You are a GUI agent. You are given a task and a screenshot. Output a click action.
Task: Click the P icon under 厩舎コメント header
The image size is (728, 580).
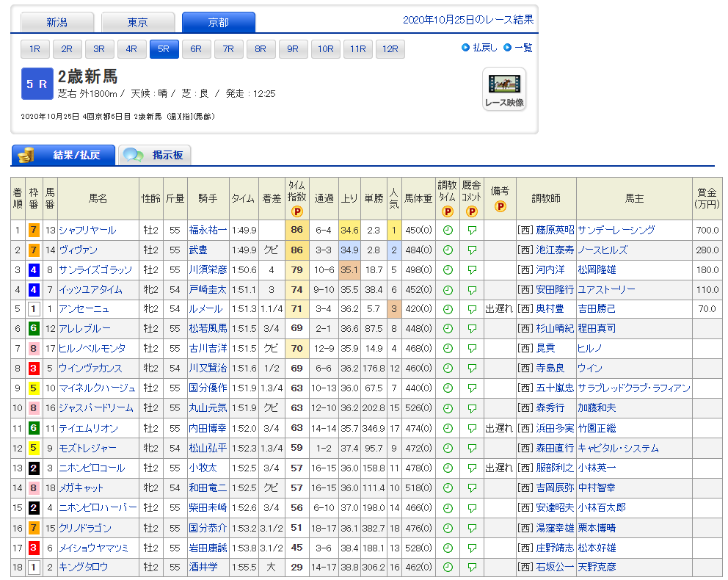point(471,211)
